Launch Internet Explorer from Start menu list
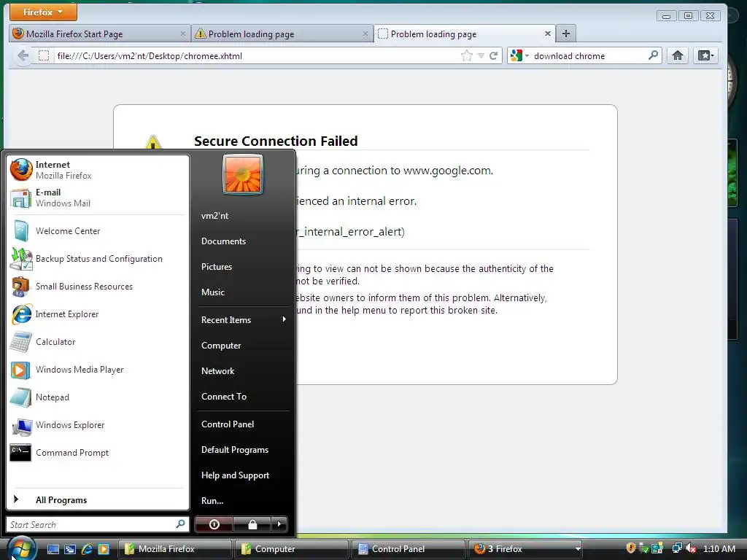Image resolution: width=747 pixels, height=560 pixels. [x=98, y=314]
